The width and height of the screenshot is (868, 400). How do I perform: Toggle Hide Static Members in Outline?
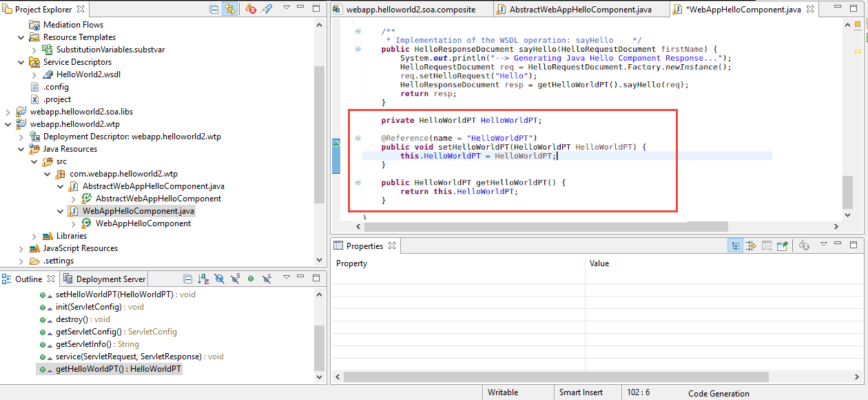pos(235,279)
